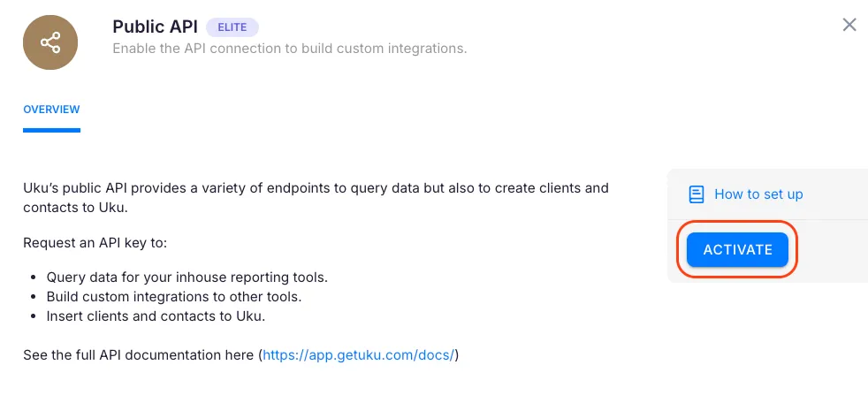The width and height of the screenshot is (868, 418).
Task: Click the ELITE badge
Action: click(232, 27)
